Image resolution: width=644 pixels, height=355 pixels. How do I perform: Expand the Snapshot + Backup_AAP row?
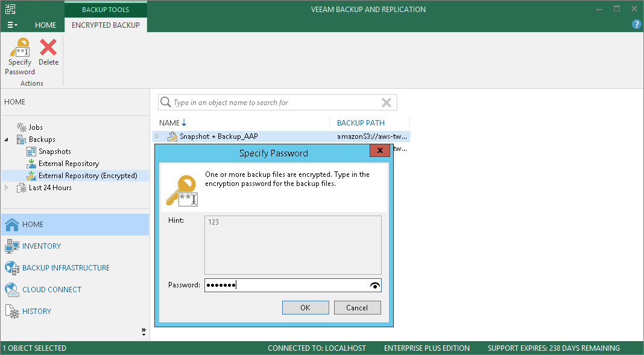click(157, 136)
